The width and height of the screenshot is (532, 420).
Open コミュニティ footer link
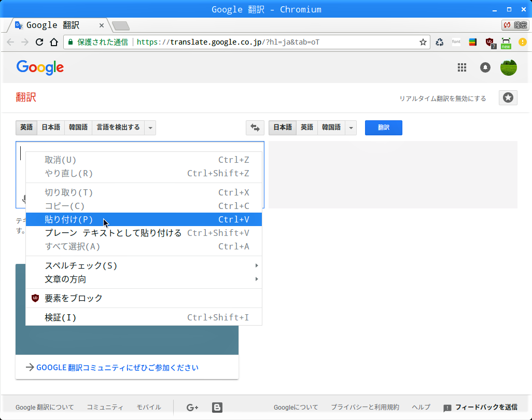105,407
